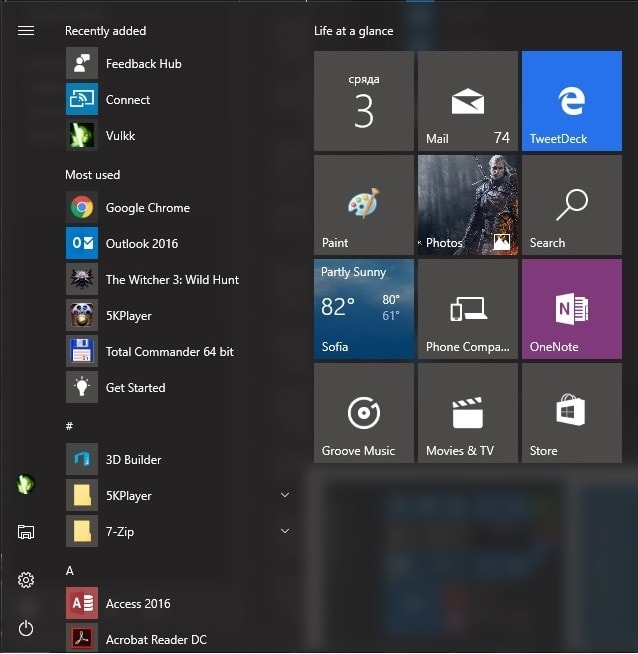
Task: Open the Mail tile
Action: tap(467, 102)
